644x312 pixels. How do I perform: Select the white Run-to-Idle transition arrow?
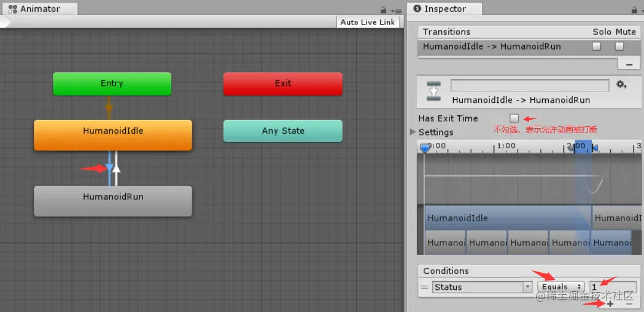point(116,168)
